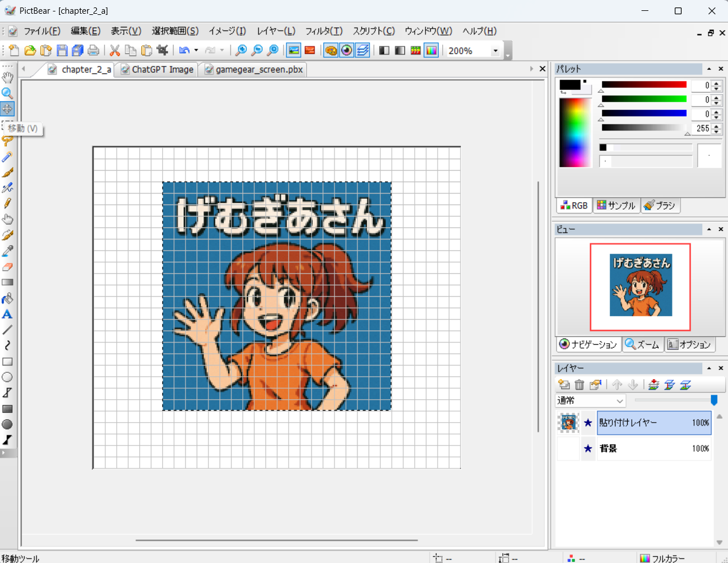Screen dimensions: 728x563
Task: Click the New file icon in the toolbar
Action: 14,50
